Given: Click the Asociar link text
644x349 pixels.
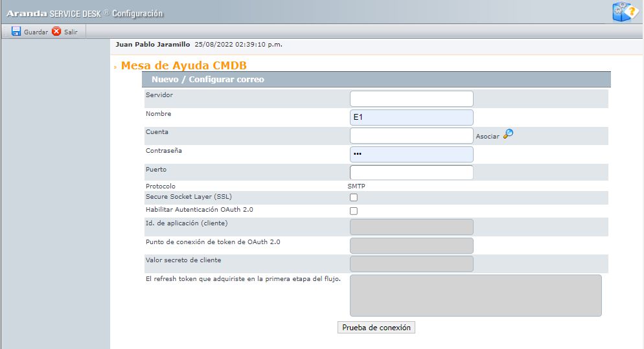Looking at the screenshot, I should (x=487, y=137).
